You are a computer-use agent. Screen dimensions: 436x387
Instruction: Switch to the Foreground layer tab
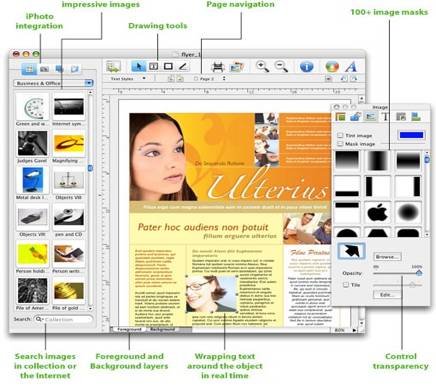tap(129, 329)
